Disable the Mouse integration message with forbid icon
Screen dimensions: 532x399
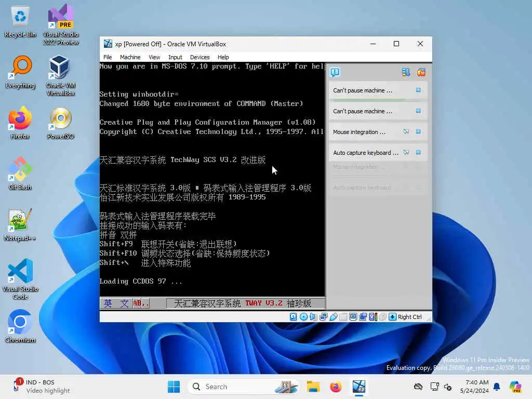pos(406,131)
